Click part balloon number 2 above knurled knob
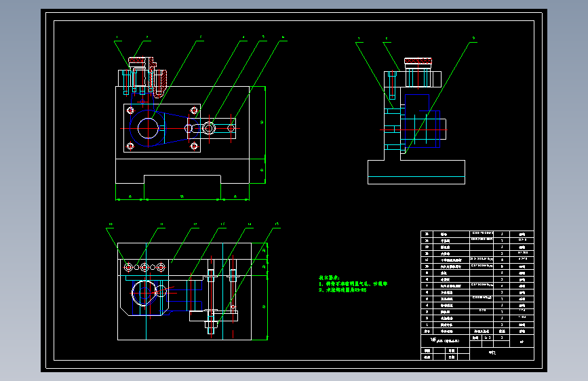Viewport: 588px width, 381px height. coord(147,37)
